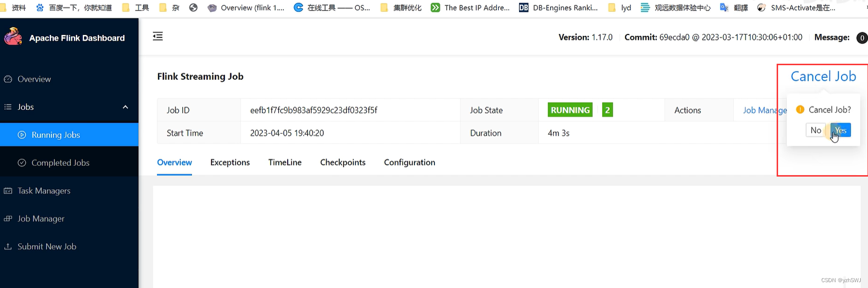Click the DB-Engines bookmark icon

coord(523,7)
